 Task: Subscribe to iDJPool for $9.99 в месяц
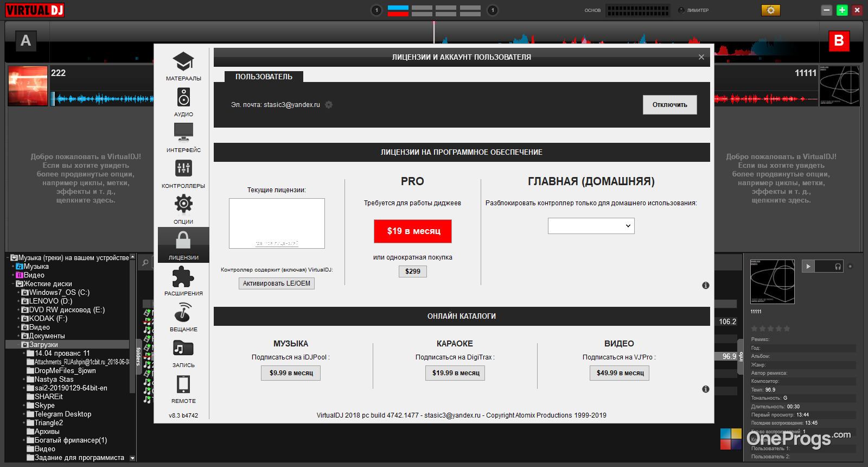click(291, 373)
